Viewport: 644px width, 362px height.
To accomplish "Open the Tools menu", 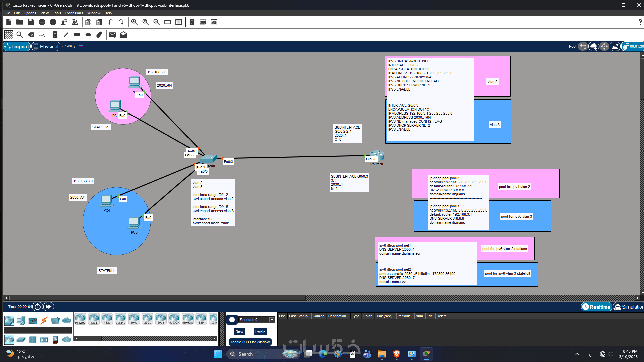I will (x=57, y=13).
